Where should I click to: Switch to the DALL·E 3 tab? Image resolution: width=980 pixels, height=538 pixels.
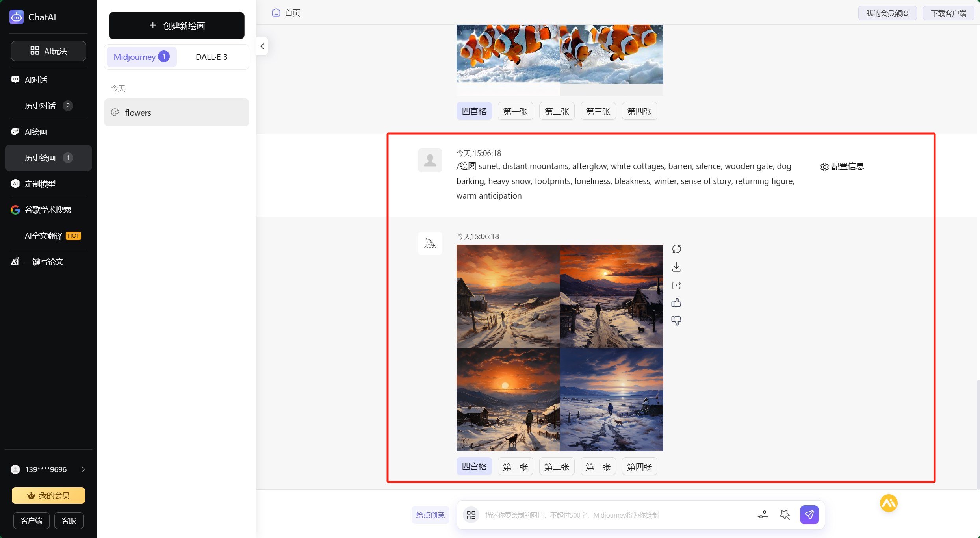(212, 57)
